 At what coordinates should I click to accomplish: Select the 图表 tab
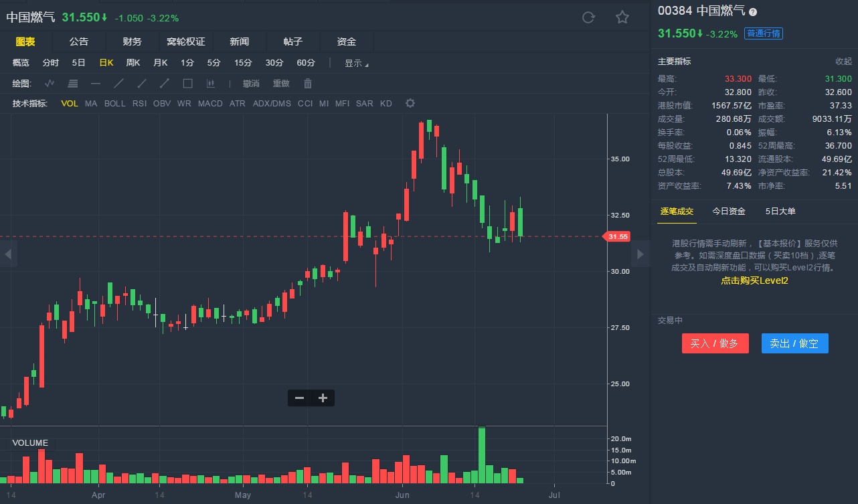(25, 41)
